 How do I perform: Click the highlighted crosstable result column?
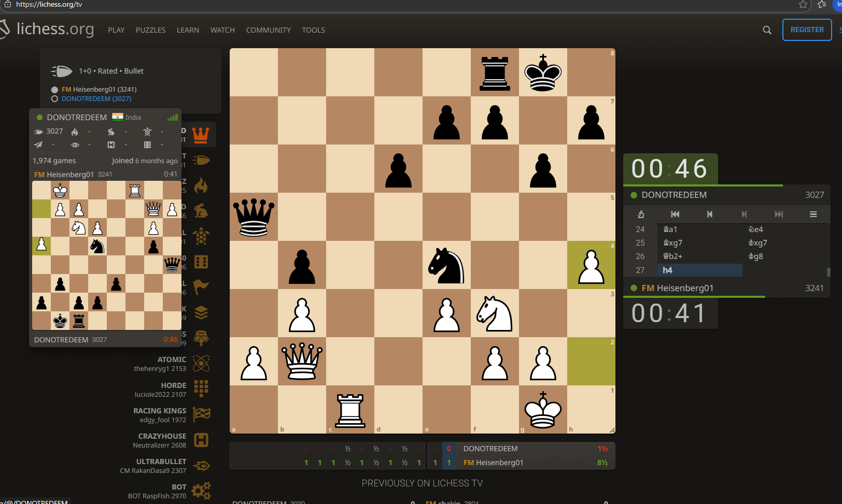[449, 456]
